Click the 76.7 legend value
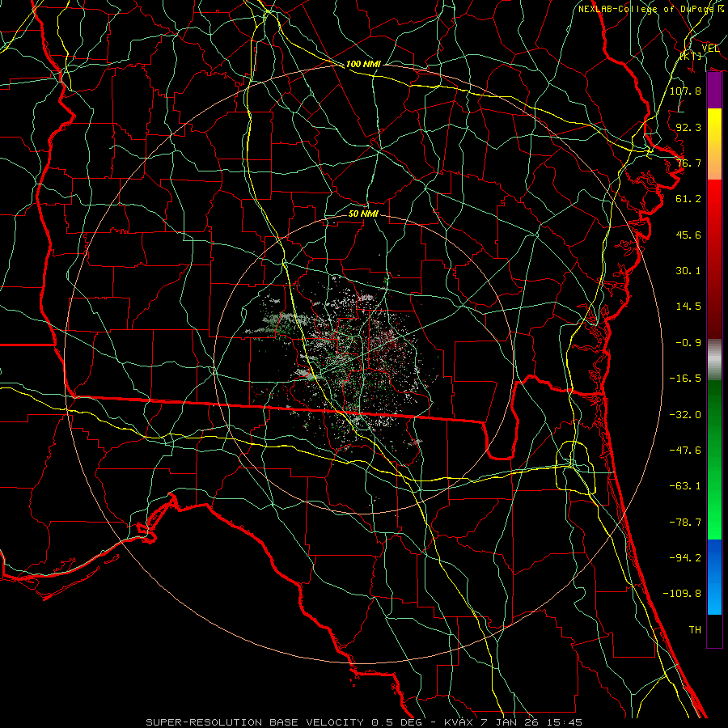 tap(688, 163)
